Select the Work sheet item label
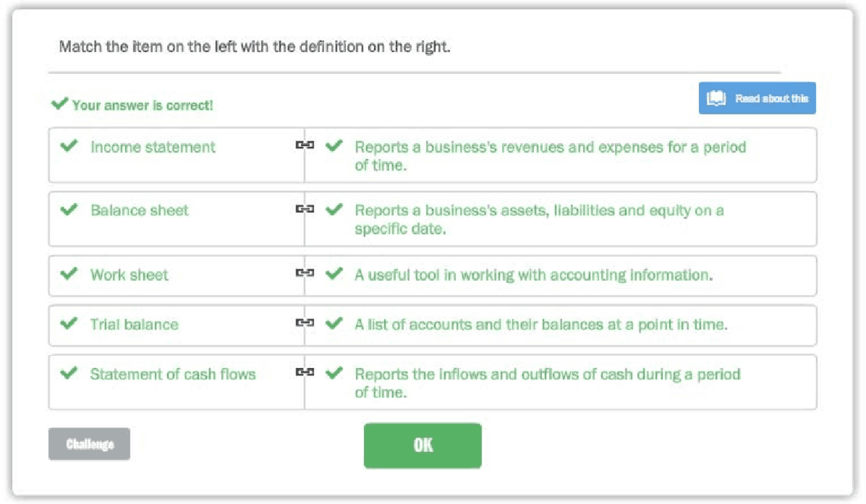Viewport: 866px width, 504px height. (x=129, y=275)
